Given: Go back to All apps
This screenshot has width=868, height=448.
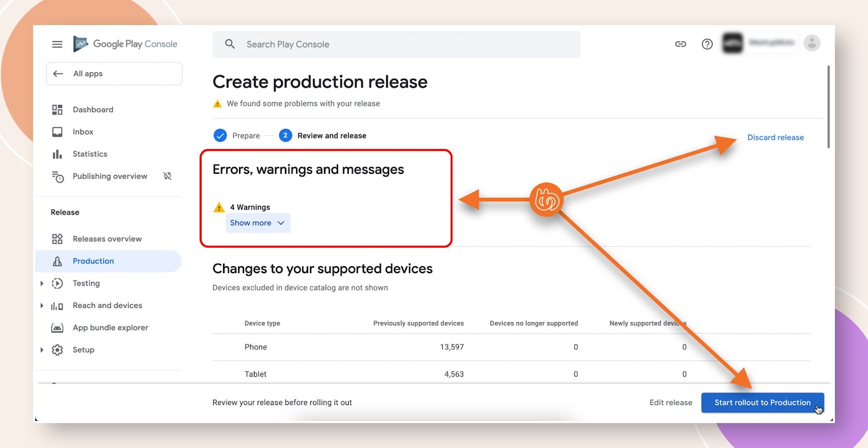Looking at the screenshot, I should [114, 74].
